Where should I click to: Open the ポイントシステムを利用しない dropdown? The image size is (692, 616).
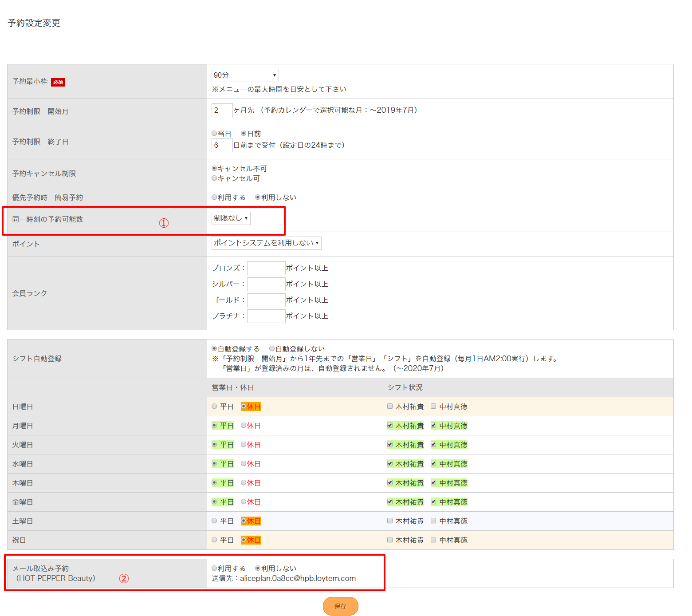266,243
